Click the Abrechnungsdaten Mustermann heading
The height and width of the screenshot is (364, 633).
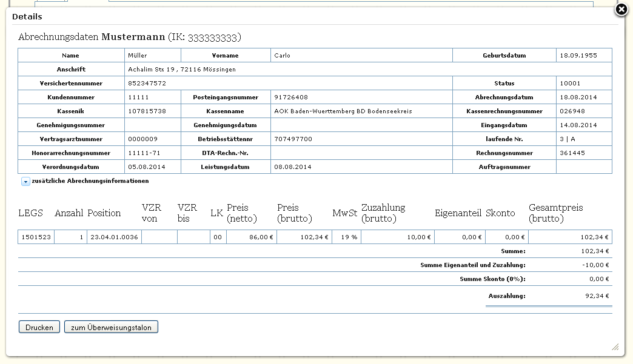point(130,37)
